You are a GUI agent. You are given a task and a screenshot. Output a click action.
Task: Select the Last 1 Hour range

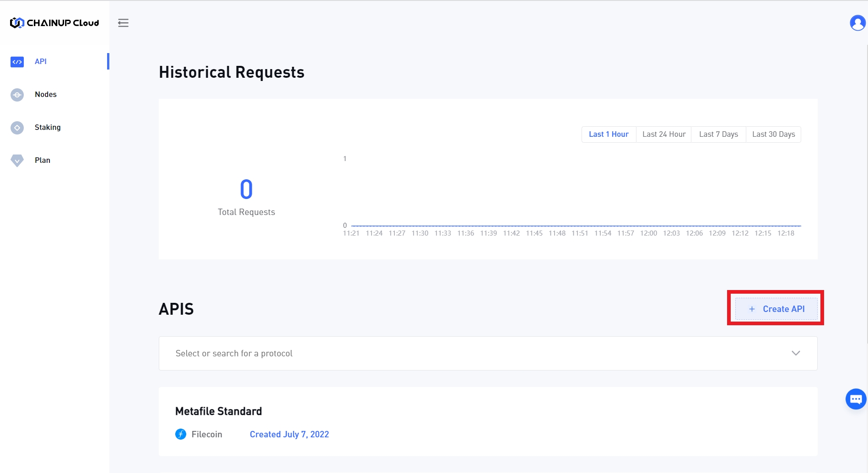pyautogui.click(x=609, y=134)
